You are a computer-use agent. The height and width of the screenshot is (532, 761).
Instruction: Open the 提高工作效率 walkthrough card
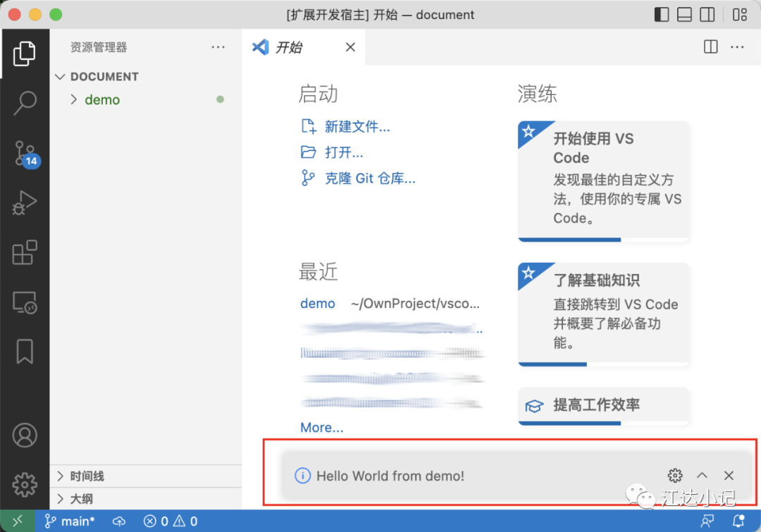coord(603,406)
